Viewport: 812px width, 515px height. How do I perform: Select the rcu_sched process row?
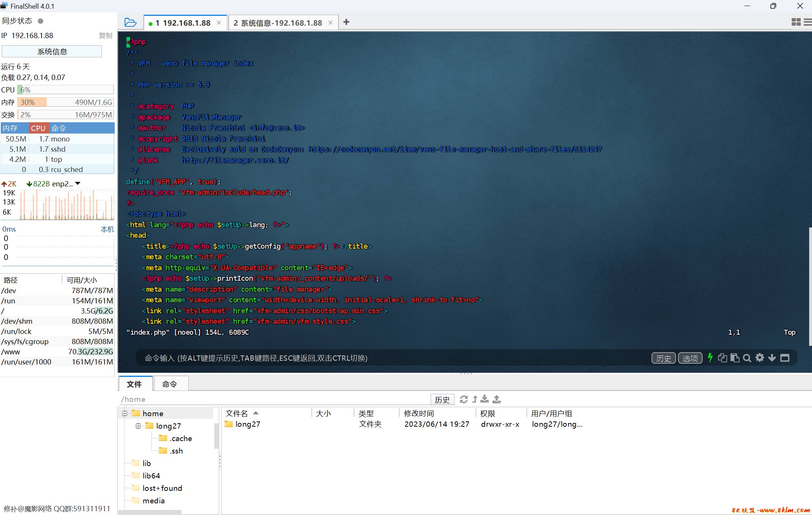[x=57, y=169]
